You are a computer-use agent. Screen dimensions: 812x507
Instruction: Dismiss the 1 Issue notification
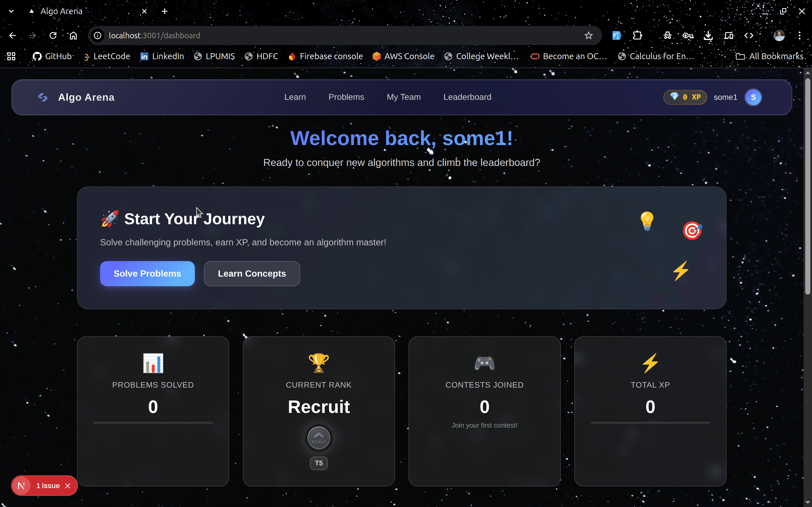click(68, 486)
